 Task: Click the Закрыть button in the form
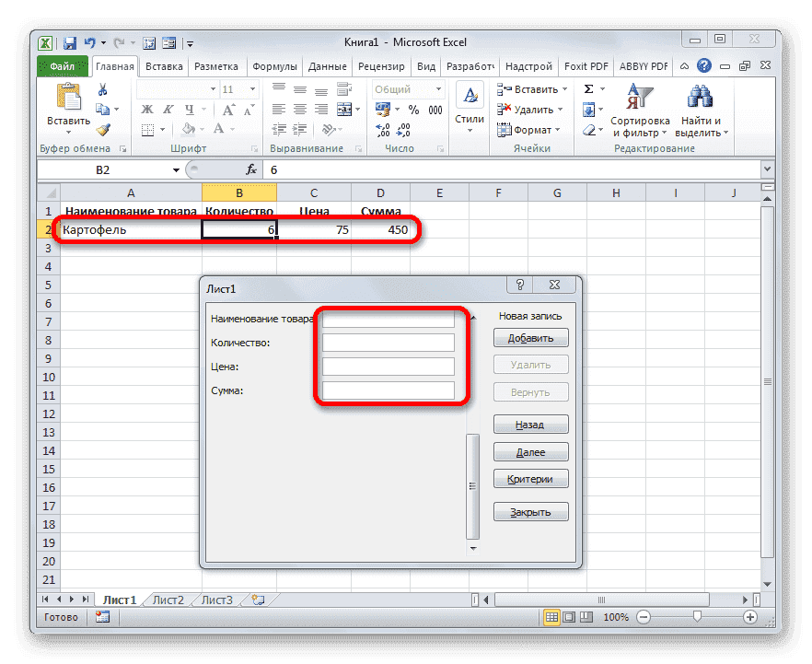tap(530, 511)
